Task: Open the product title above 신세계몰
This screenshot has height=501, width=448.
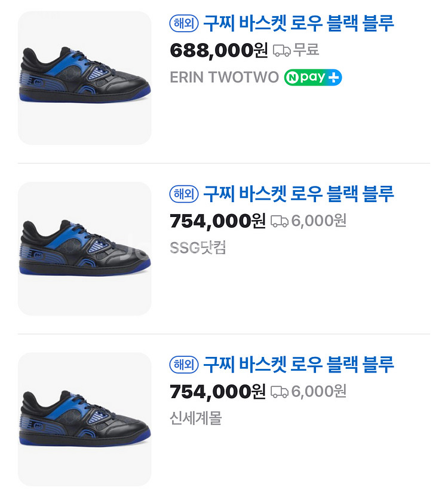Action: pyautogui.click(x=299, y=364)
